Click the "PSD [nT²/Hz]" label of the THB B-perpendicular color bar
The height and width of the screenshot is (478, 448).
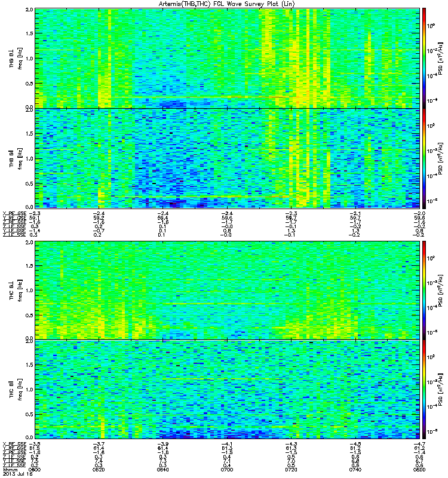pos(440,58)
